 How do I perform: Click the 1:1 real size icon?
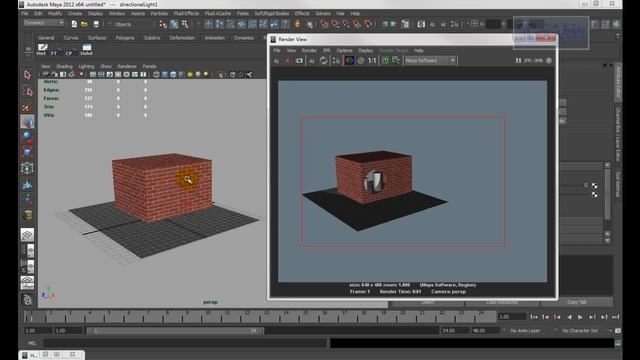click(x=372, y=60)
